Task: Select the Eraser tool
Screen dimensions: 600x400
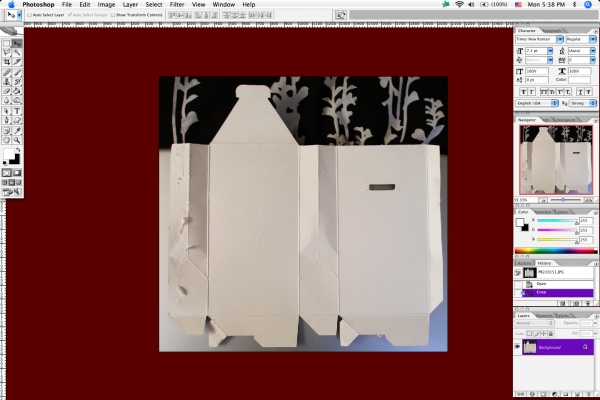Action: point(7,91)
